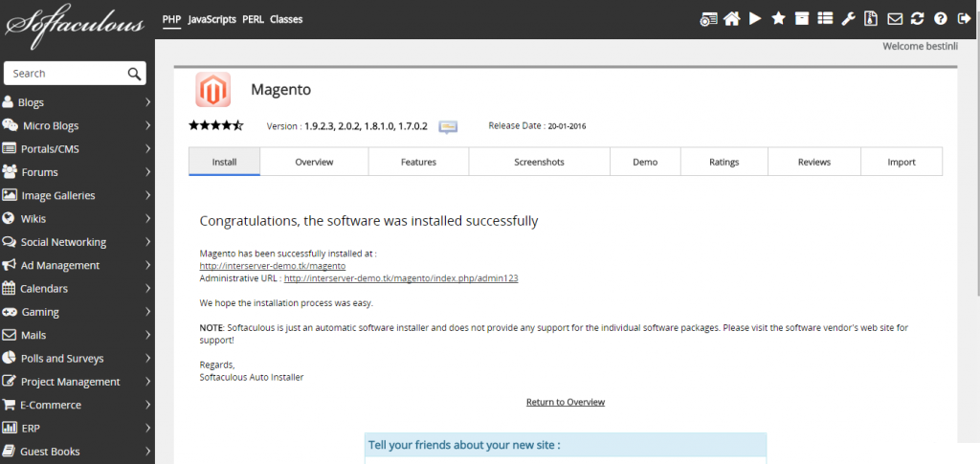Image resolution: width=980 pixels, height=464 pixels.
Task: Open installations via box archive icon
Action: coord(801,19)
